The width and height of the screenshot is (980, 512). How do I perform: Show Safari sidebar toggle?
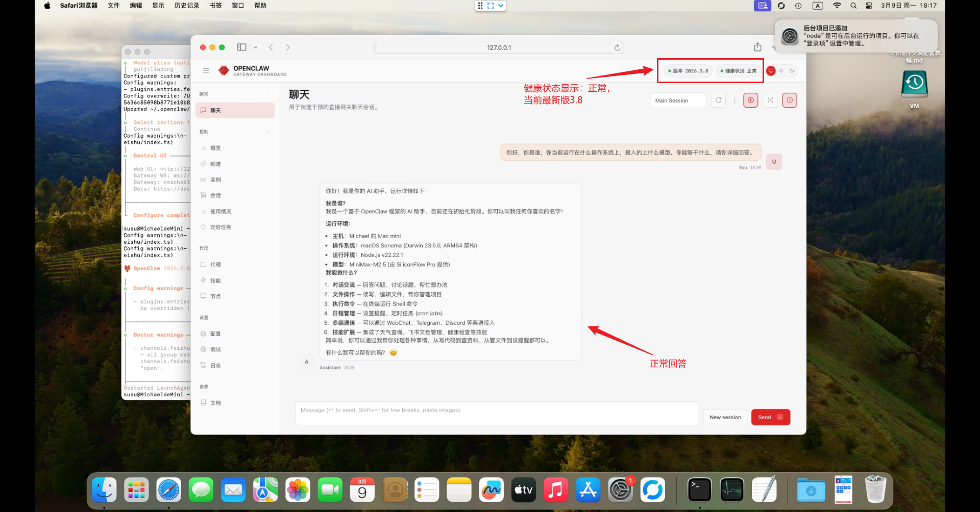point(241,47)
